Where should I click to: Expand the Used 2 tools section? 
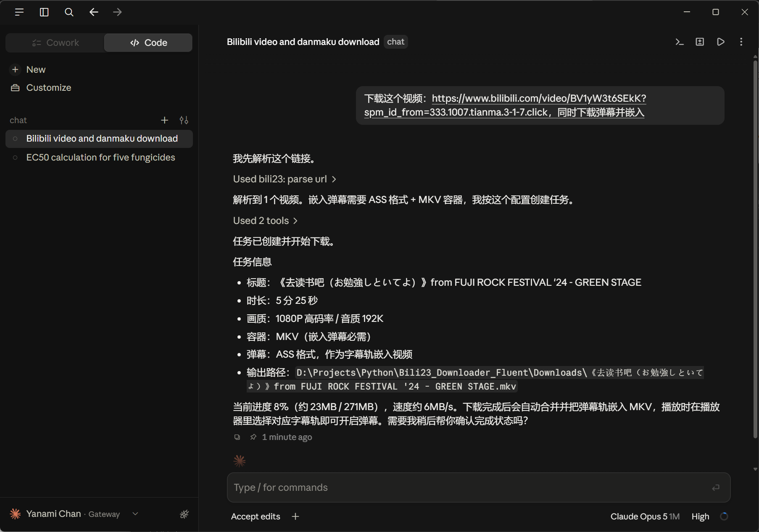(265, 221)
